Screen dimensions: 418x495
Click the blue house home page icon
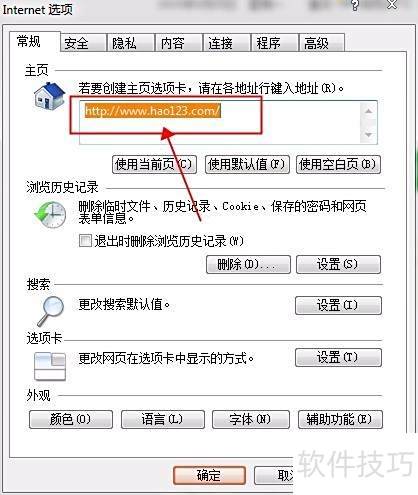pyautogui.click(x=49, y=96)
